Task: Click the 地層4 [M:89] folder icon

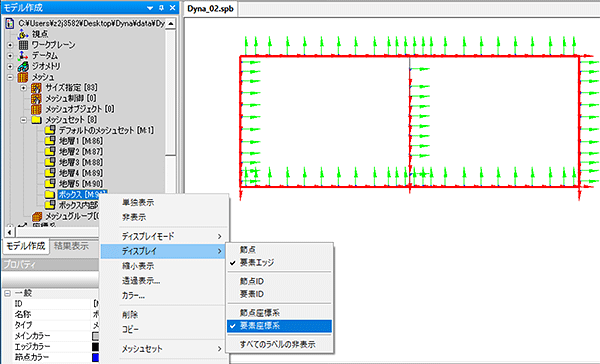Action: [50, 173]
